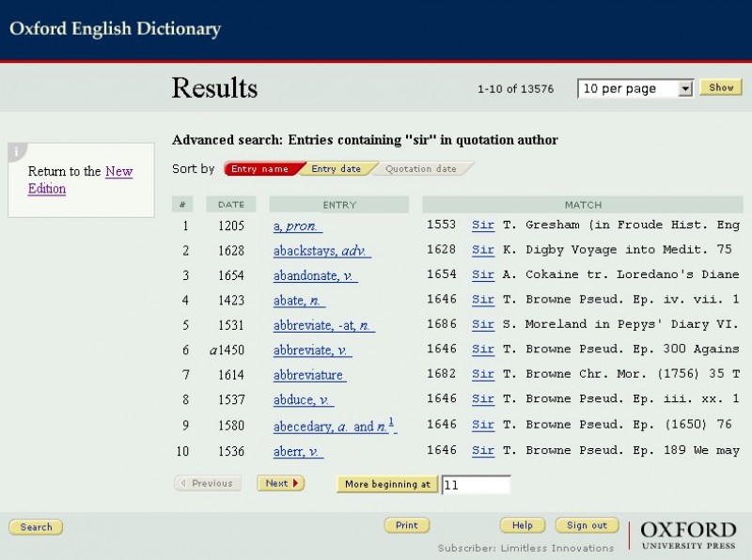Focus the beginning-at number input field
The height and width of the screenshot is (560, 752).
[x=476, y=485]
